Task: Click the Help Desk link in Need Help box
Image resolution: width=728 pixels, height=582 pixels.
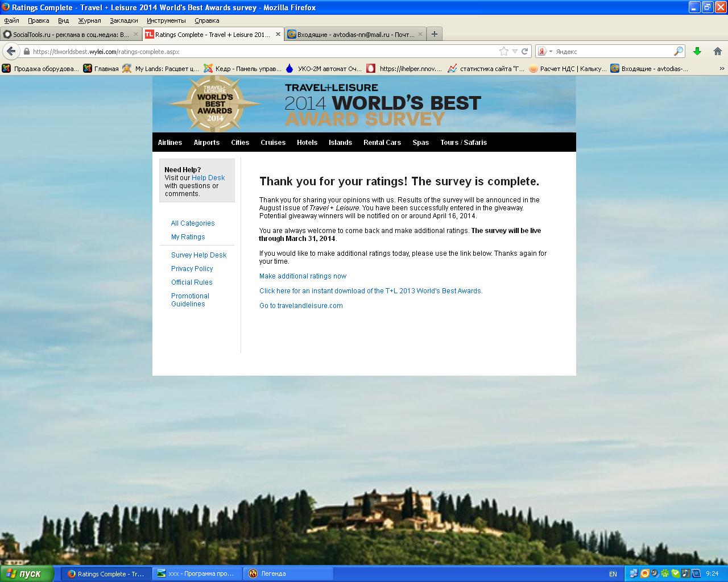Action: coord(208,178)
